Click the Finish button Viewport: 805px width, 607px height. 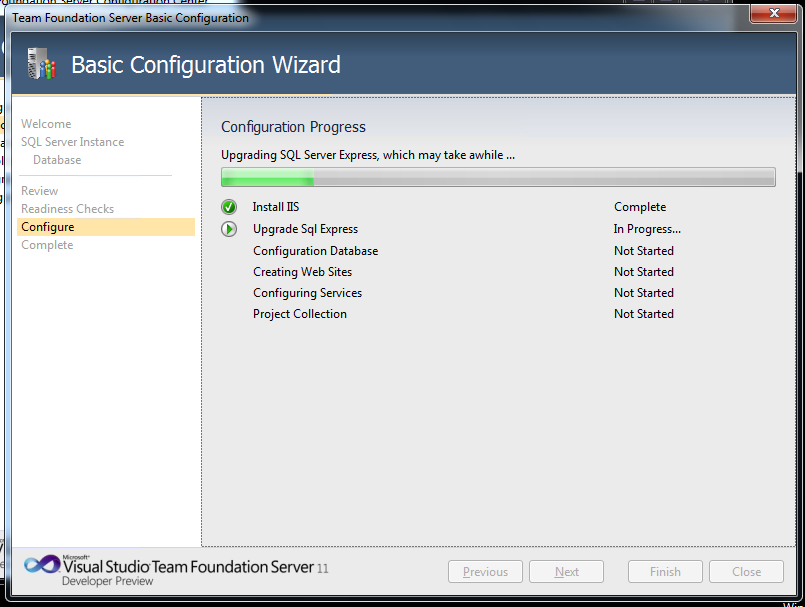tap(665, 572)
